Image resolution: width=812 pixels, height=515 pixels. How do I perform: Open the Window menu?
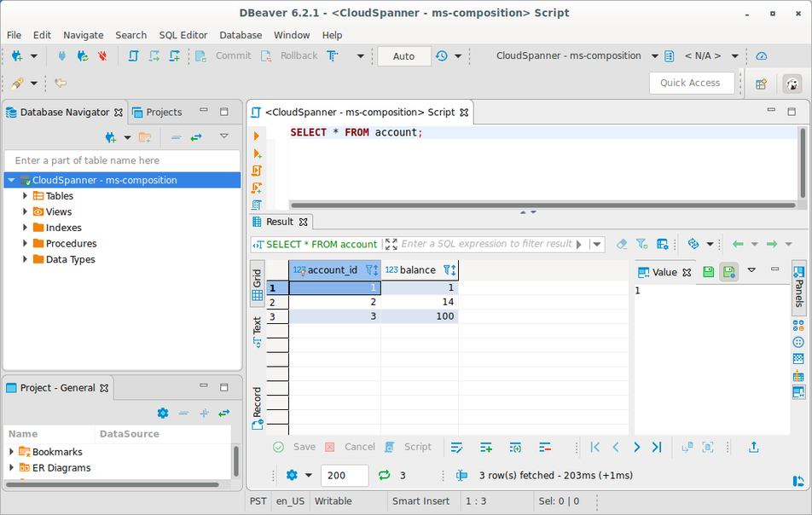(292, 35)
